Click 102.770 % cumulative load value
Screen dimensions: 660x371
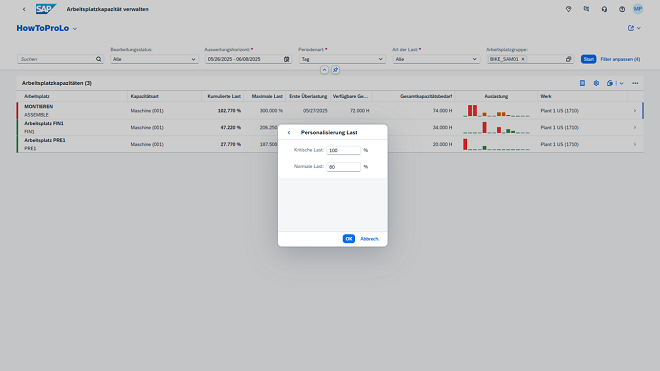tap(229, 111)
